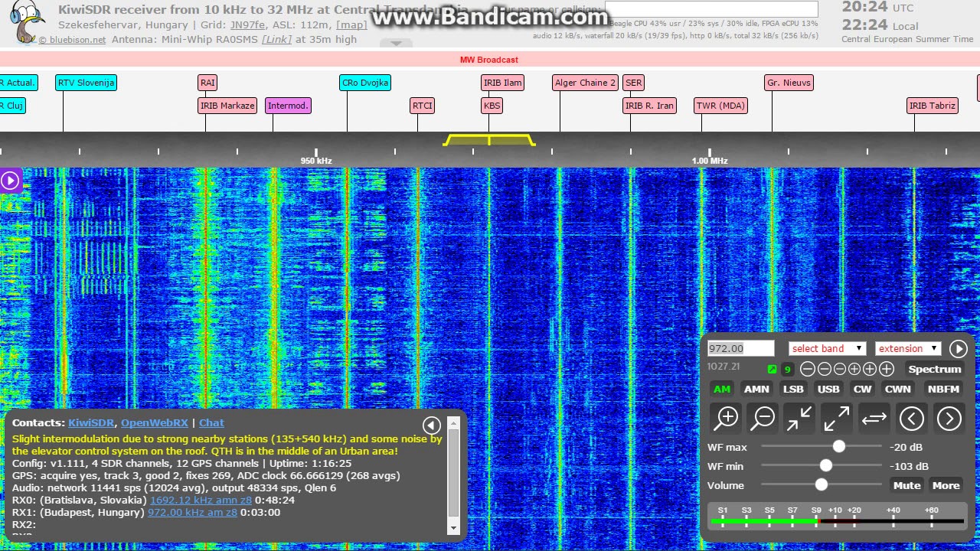Open the Chat link
Screen dimensions: 980x551
(211, 422)
